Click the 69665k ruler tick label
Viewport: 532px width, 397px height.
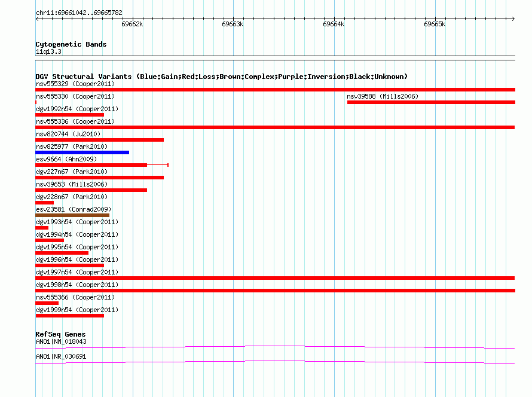[x=435, y=24]
